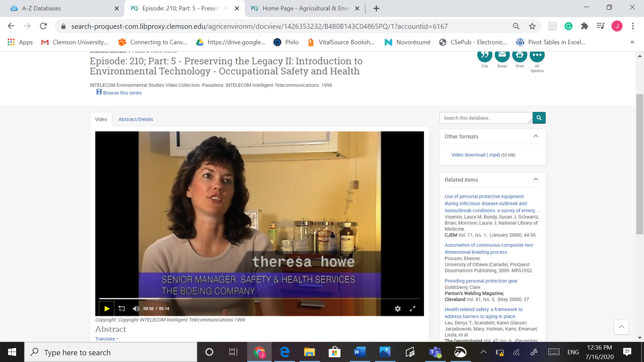Image resolution: width=644 pixels, height=362 pixels.
Task: Open VitalSource Bookshelf bookmark
Action: pyautogui.click(x=341, y=42)
